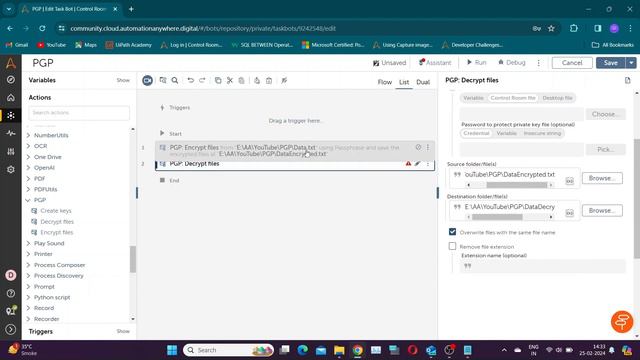Image resolution: width=640 pixels, height=360 pixels.
Task: Run the bot
Action: click(x=476, y=62)
